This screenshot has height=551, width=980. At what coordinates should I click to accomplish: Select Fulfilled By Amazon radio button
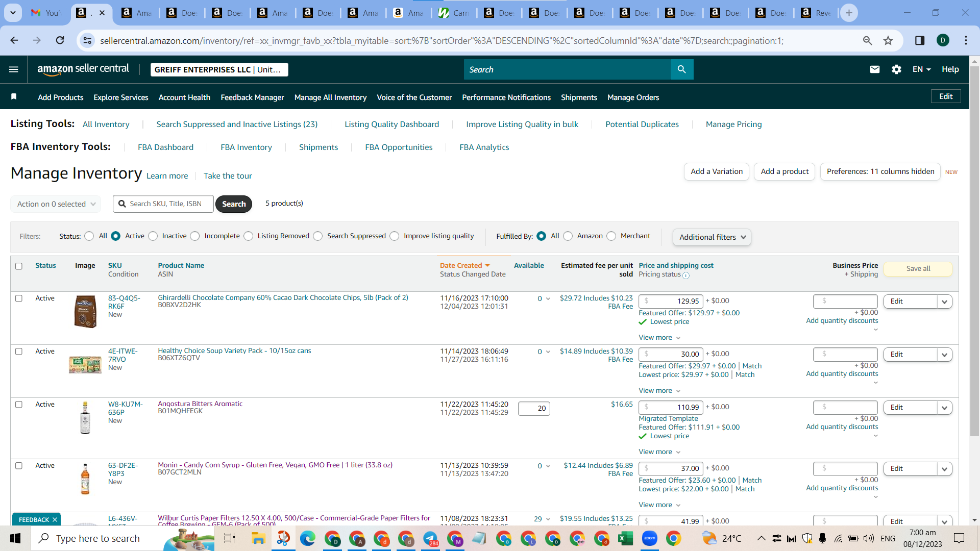pyautogui.click(x=568, y=236)
